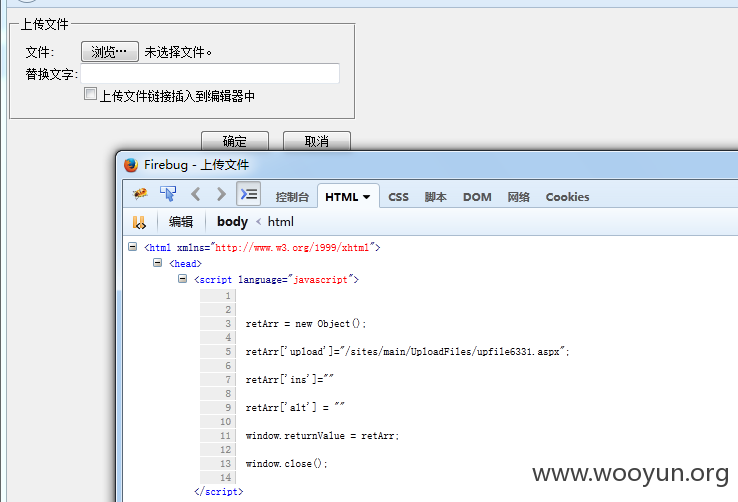Click the 浏览 browse file button
This screenshot has height=502, width=738.
[x=110, y=51]
